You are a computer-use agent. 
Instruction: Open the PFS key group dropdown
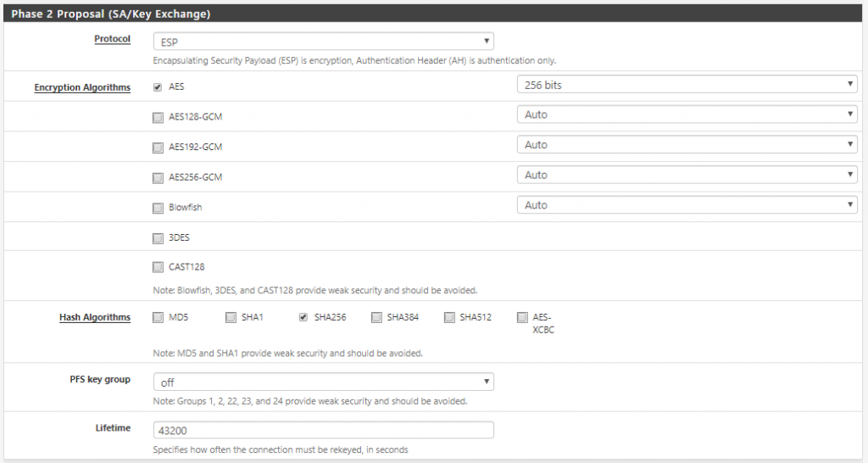323,382
